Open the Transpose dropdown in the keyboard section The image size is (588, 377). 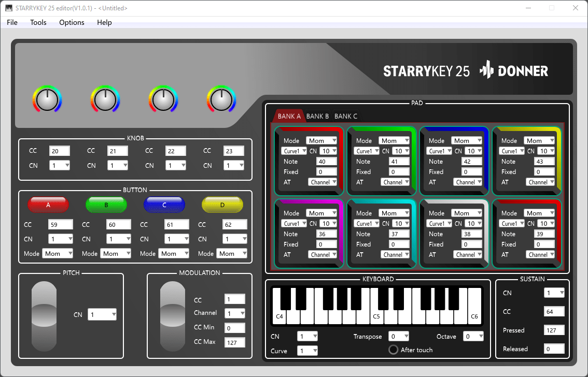coord(398,336)
